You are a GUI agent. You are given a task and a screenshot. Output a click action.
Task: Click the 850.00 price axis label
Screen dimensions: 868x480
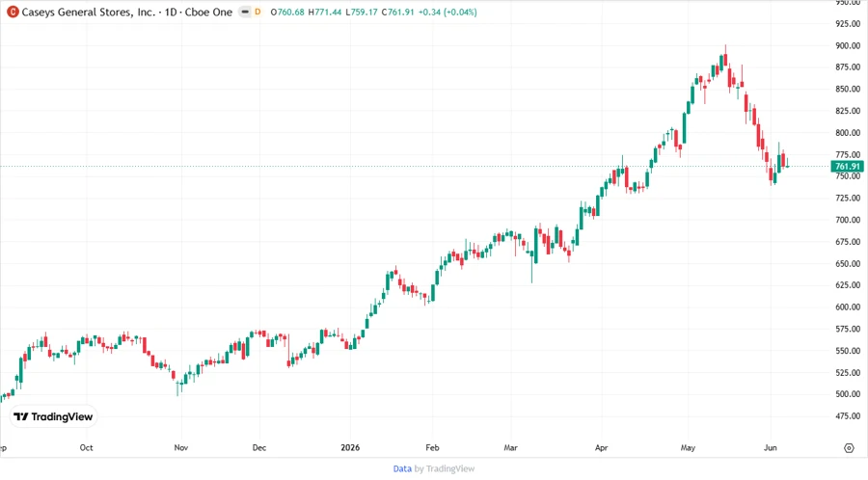click(x=848, y=89)
